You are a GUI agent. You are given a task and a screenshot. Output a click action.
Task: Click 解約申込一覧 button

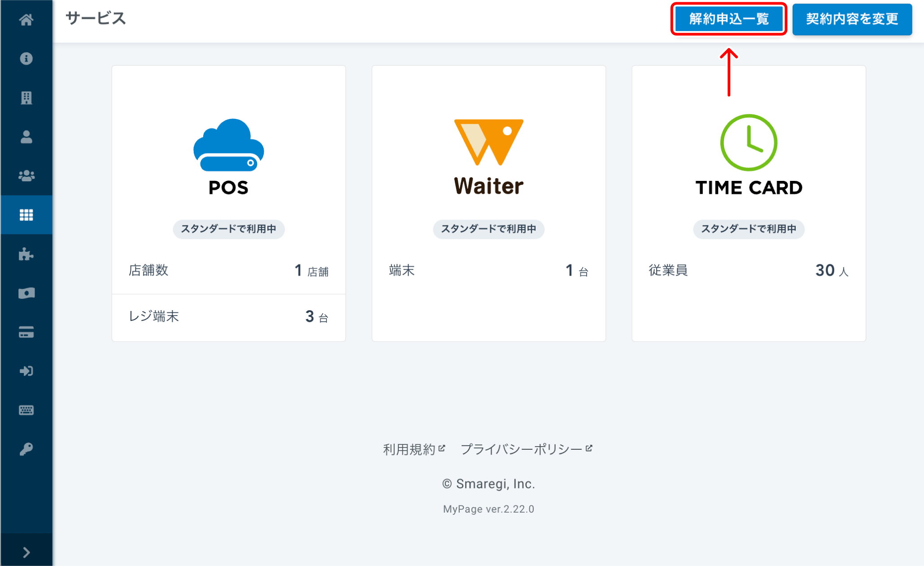click(728, 19)
